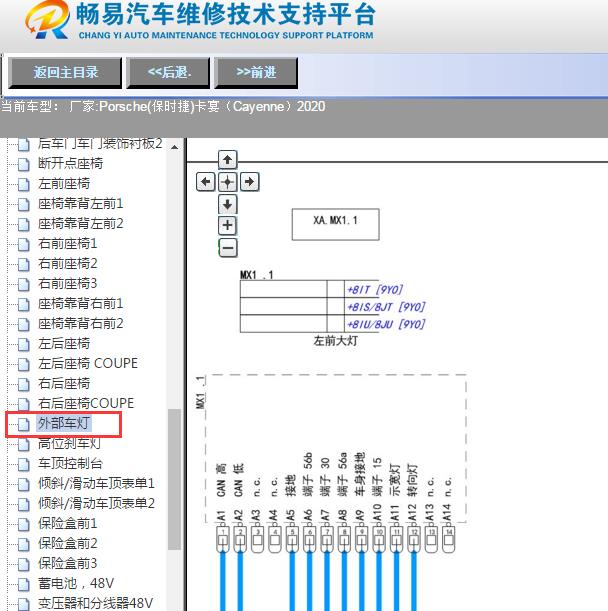The image size is (608, 611).
Task: Pan diagram left with arrow icon
Action: point(205,182)
